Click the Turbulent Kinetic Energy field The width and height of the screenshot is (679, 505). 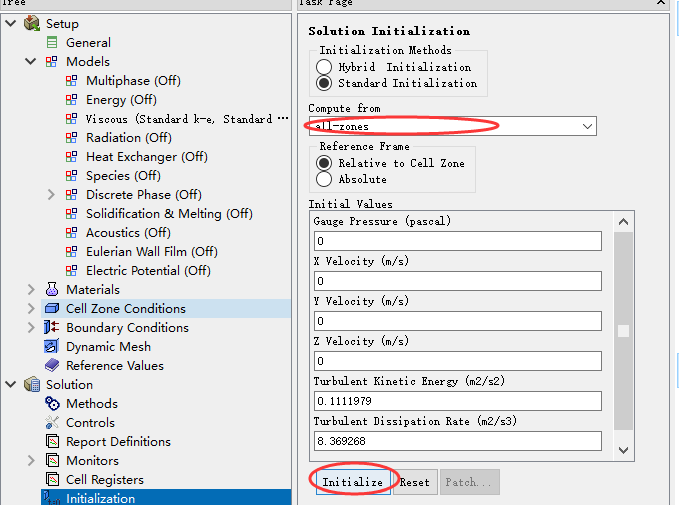[458, 401]
